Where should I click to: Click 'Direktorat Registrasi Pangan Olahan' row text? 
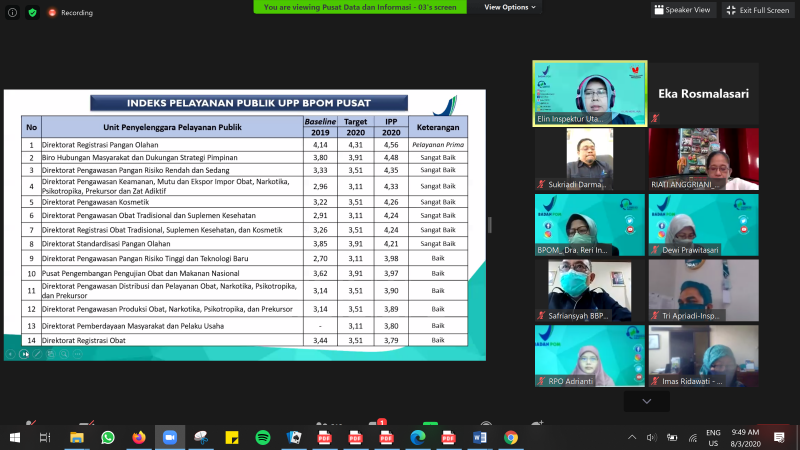point(100,145)
